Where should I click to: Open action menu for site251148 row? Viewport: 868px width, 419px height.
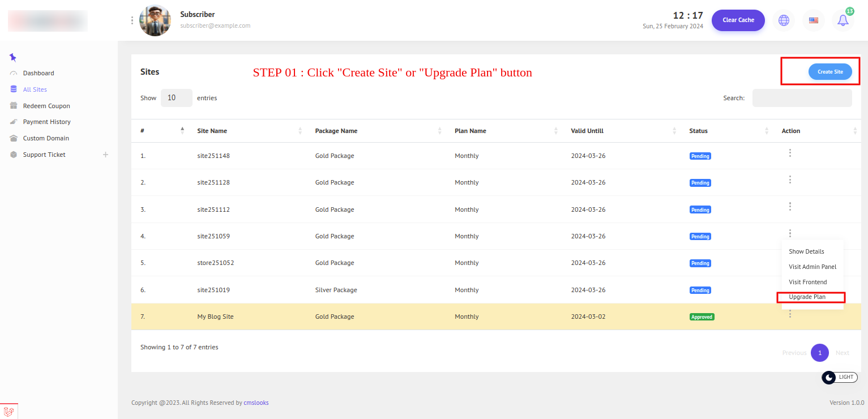click(x=789, y=153)
